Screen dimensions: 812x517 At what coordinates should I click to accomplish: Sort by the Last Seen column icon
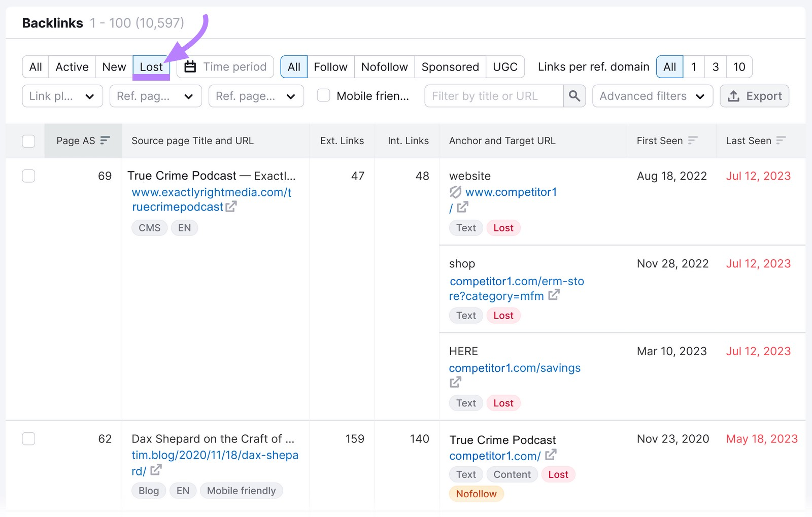(x=782, y=141)
